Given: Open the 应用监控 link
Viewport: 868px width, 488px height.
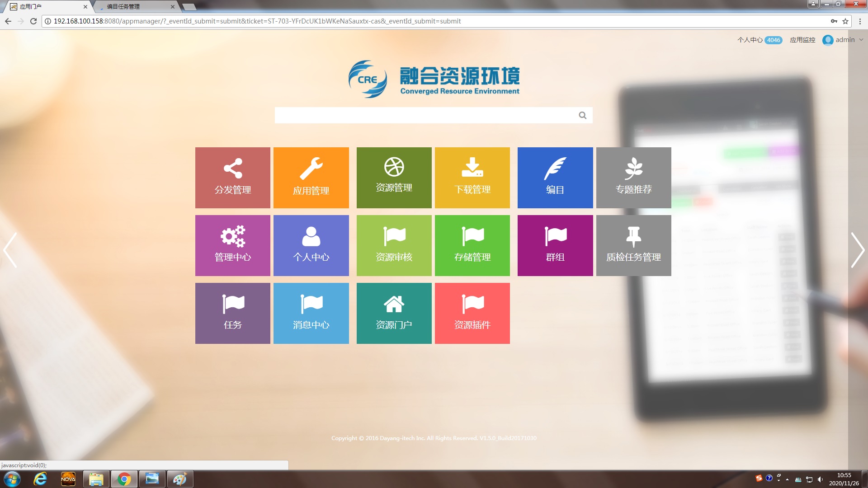Looking at the screenshot, I should (802, 40).
